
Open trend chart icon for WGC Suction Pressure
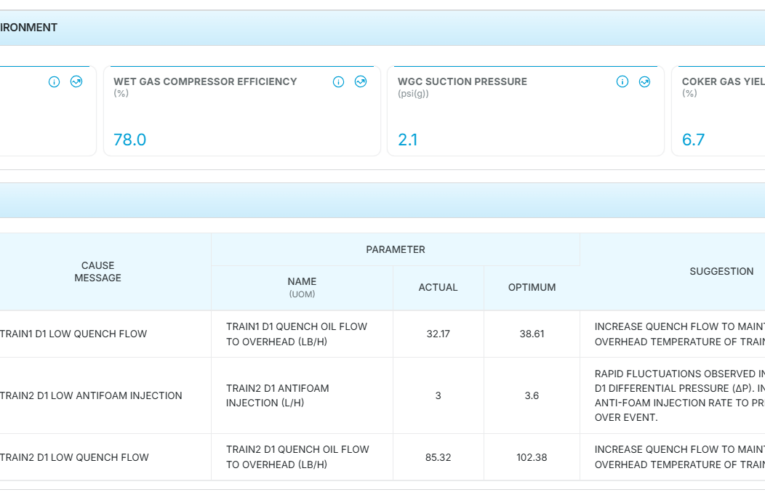[x=644, y=82]
